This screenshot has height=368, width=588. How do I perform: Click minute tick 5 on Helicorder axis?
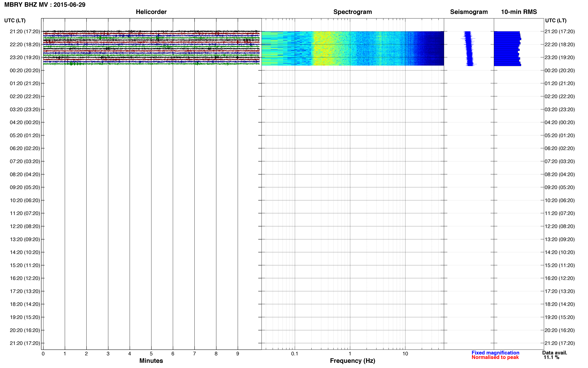(151, 354)
